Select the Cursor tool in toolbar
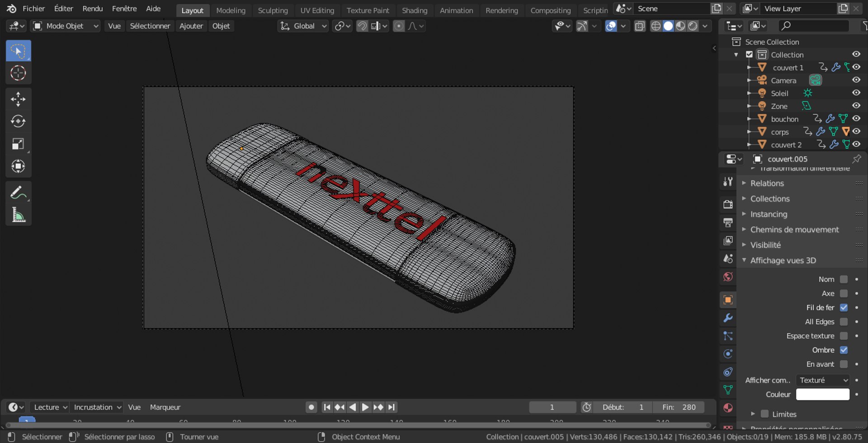This screenshot has width=868, height=443. pos(18,73)
